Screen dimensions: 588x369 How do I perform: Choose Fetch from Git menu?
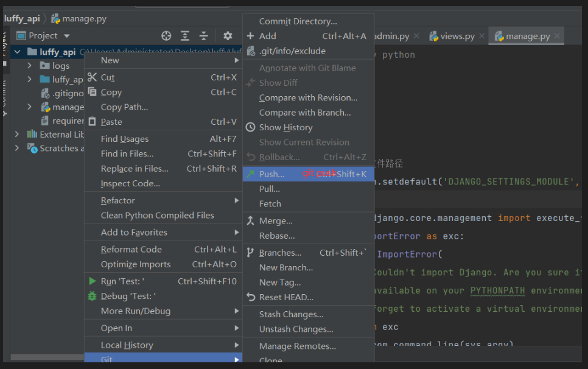309,203
